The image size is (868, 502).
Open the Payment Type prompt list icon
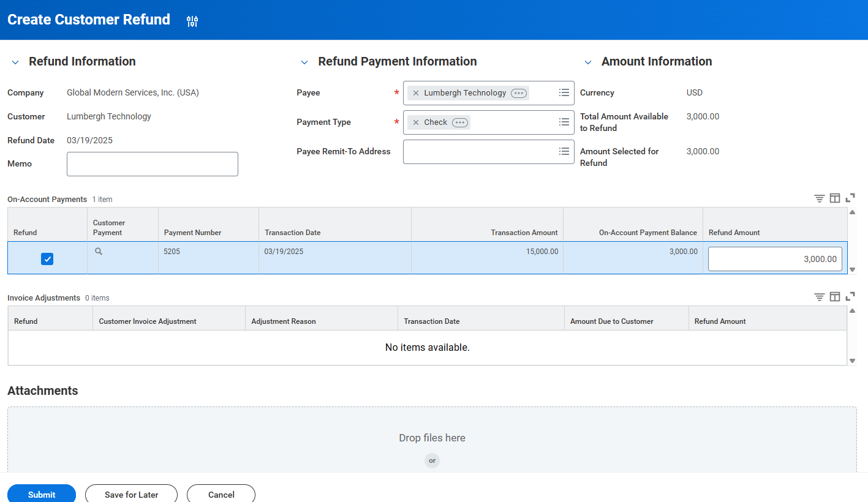pos(564,122)
